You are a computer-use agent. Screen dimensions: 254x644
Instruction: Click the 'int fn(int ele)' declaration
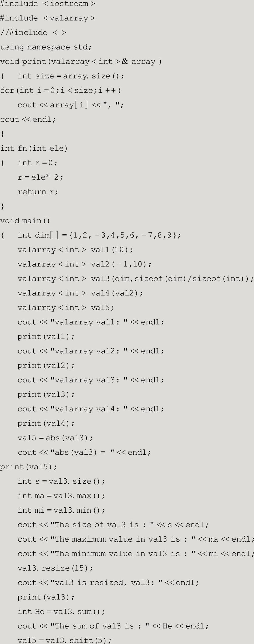[34, 148]
